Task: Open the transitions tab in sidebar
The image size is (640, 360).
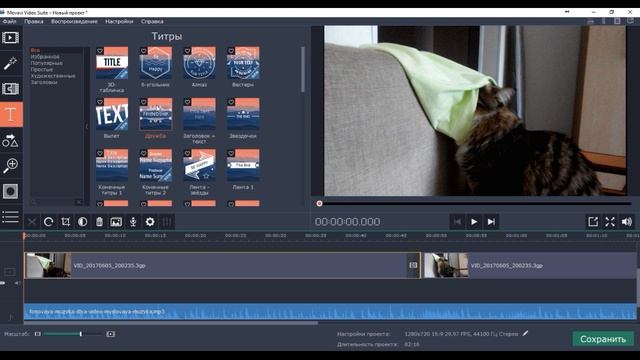Action: (x=11, y=89)
